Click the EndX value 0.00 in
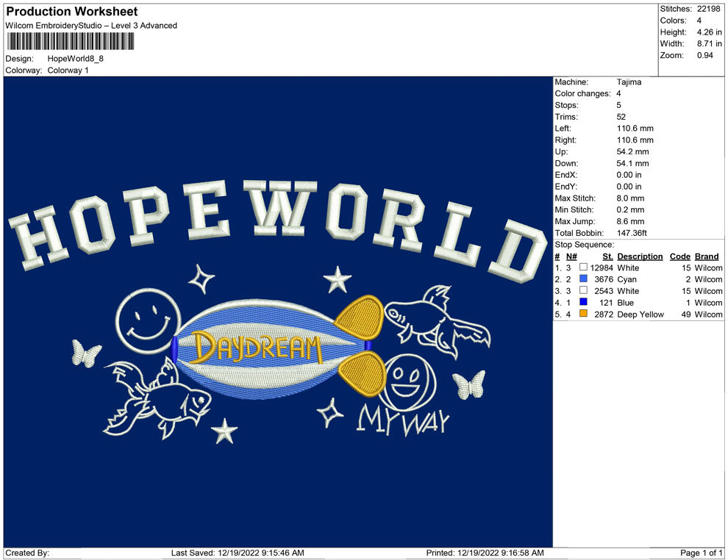728x560 pixels. pos(629,175)
